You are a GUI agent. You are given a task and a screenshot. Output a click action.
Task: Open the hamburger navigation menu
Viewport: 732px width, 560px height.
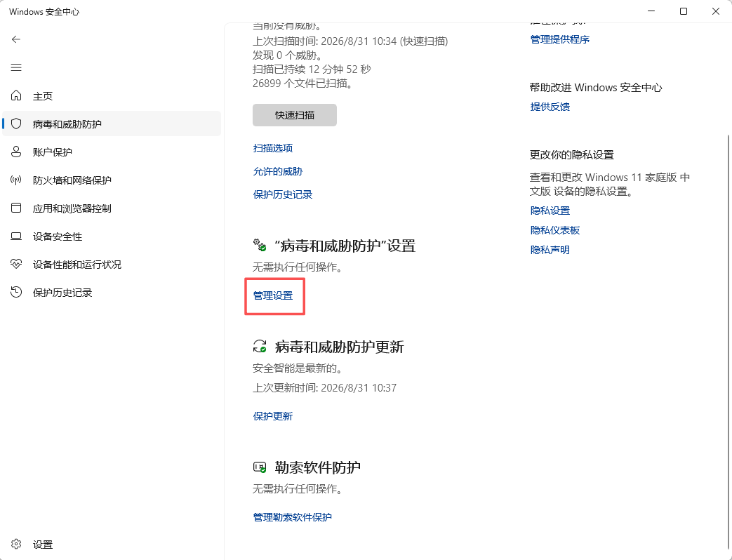pyautogui.click(x=16, y=67)
